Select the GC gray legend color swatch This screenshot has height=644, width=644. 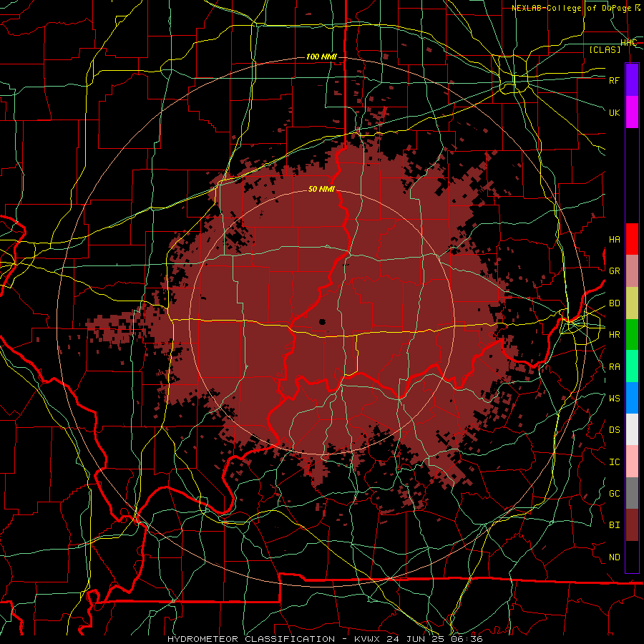(632, 493)
